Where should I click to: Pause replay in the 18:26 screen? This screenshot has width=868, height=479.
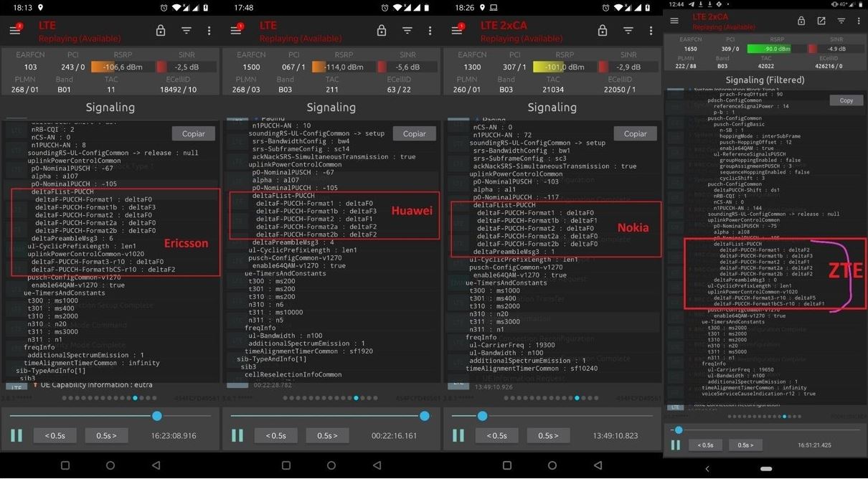point(458,435)
